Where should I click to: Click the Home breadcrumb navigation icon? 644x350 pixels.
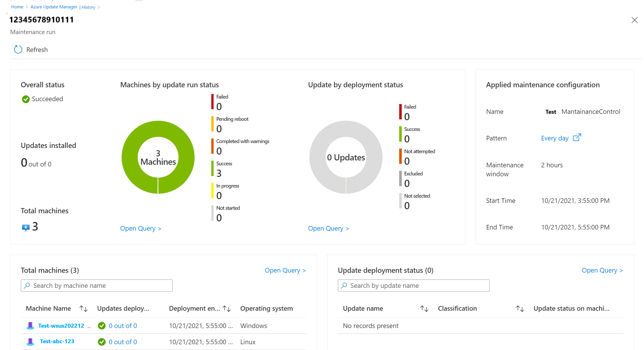17,7
